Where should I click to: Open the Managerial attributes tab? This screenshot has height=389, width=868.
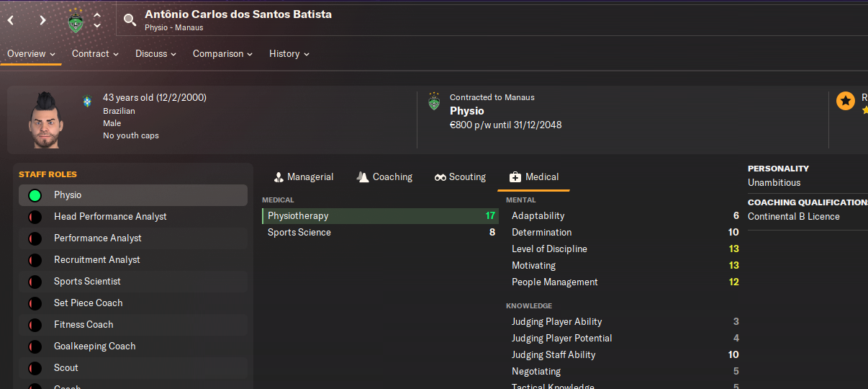[x=304, y=177]
